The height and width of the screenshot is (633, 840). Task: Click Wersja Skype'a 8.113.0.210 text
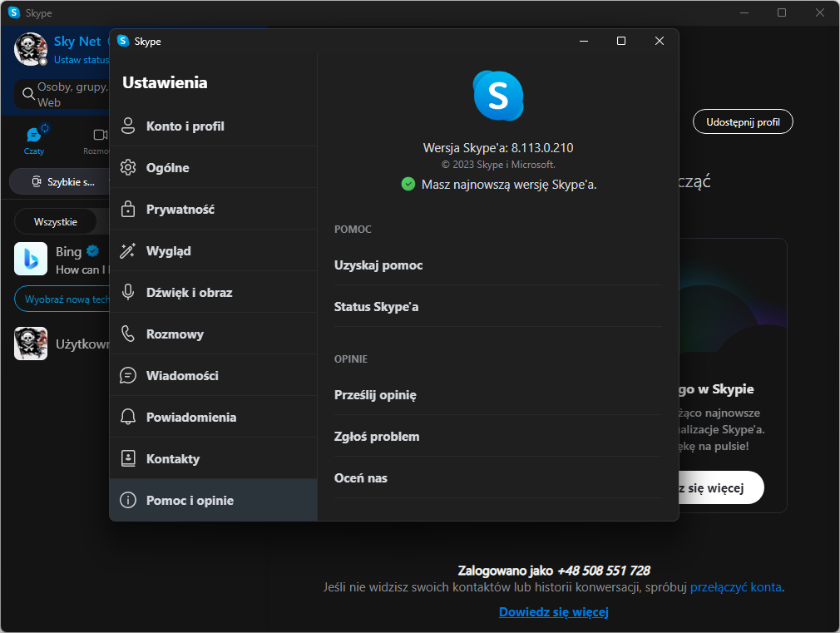tap(497, 148)
